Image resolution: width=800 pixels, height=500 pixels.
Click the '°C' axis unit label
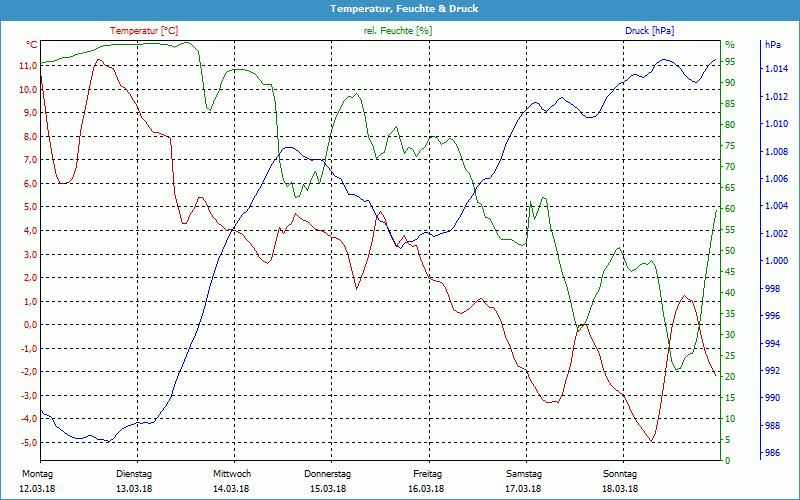32,45
